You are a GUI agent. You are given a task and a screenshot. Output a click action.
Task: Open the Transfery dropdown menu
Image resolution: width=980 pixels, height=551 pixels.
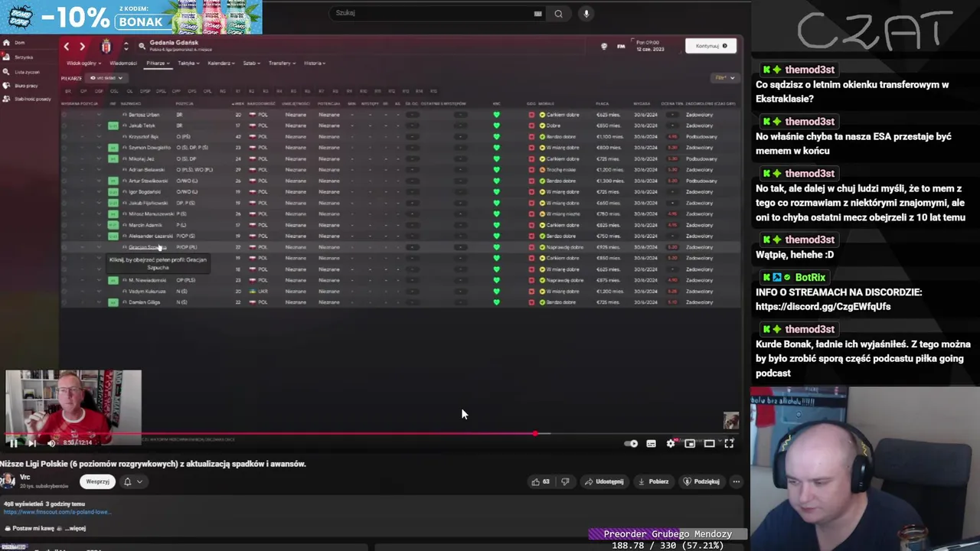tap(282, 64)
